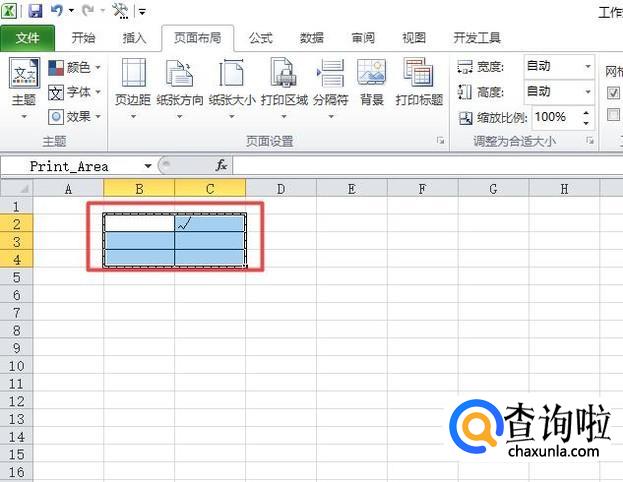623x482 pixels.
Task: Open the 文件 (File) tab
Action: [28, 38]
